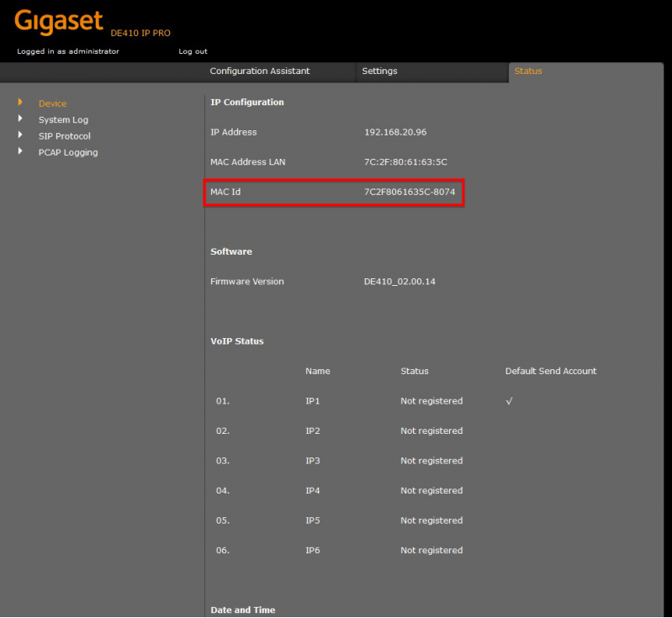672x618 pixels.
Task: Open the Configuration Assistant tab
Action: (260, 71)
